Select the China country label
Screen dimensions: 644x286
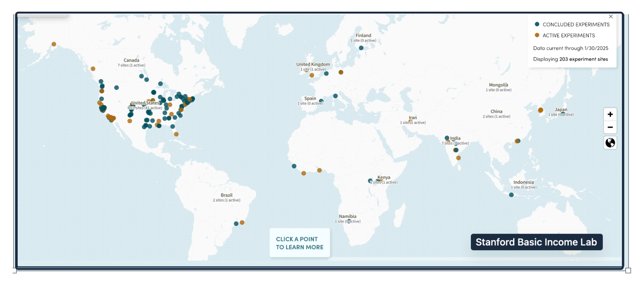[x=496, y=112]
